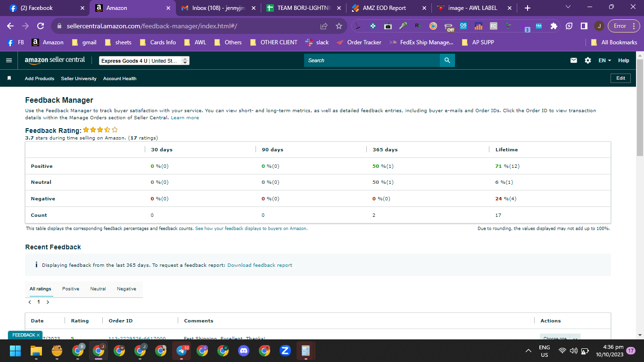This screenshot has height=362, width=644.
Task: Open a new browser tab
Action: tap(527, 8)
